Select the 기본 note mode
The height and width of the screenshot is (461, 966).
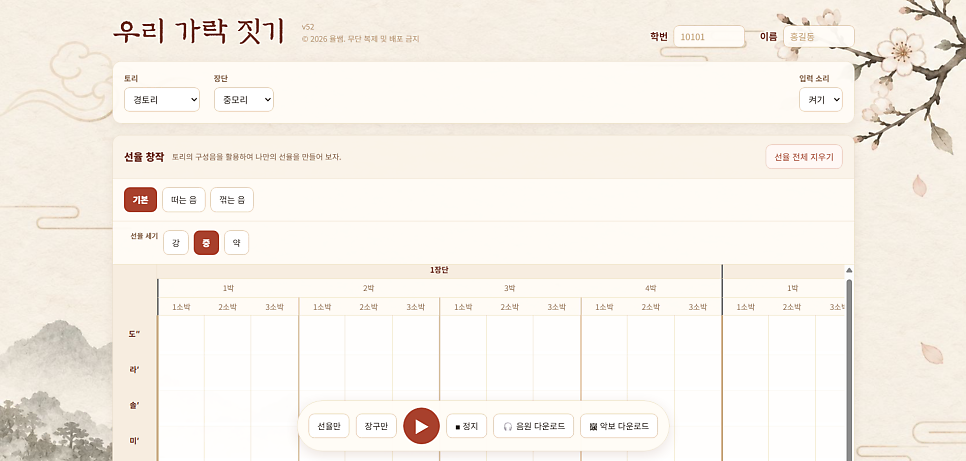pos(140,200)
